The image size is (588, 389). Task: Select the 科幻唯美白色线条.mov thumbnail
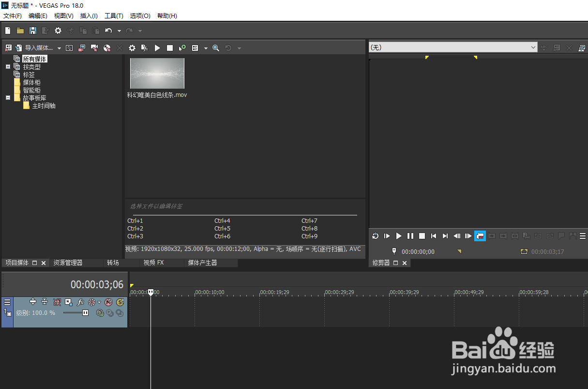[157, 74]
